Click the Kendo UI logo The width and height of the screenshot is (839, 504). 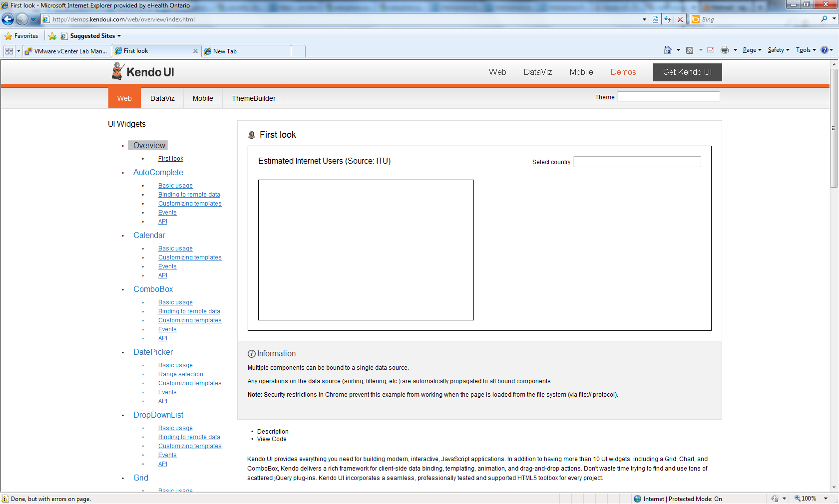[143, 71]
